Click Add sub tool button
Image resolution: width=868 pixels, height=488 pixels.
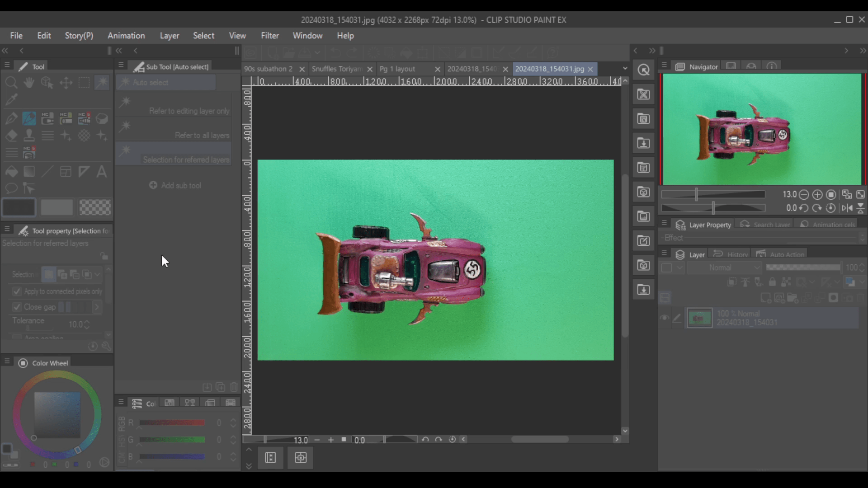pyautogui.click(x=175, y=185)
